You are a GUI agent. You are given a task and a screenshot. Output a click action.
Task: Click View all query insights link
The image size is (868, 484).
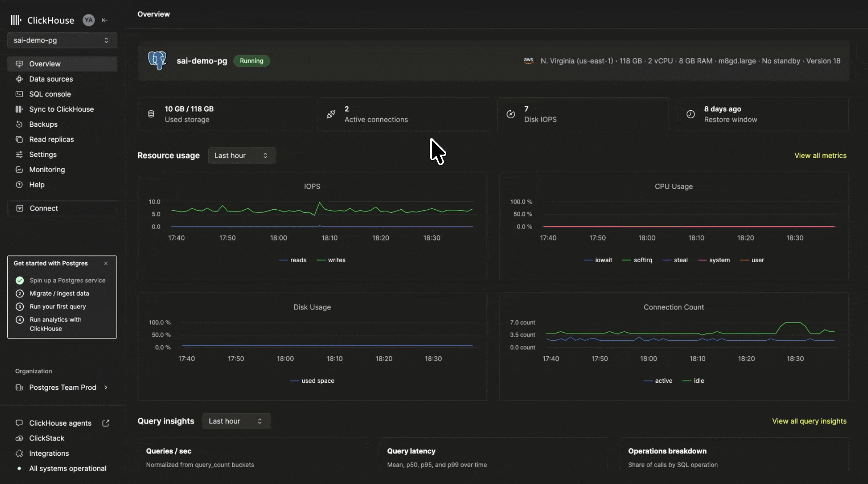point(809,421)
